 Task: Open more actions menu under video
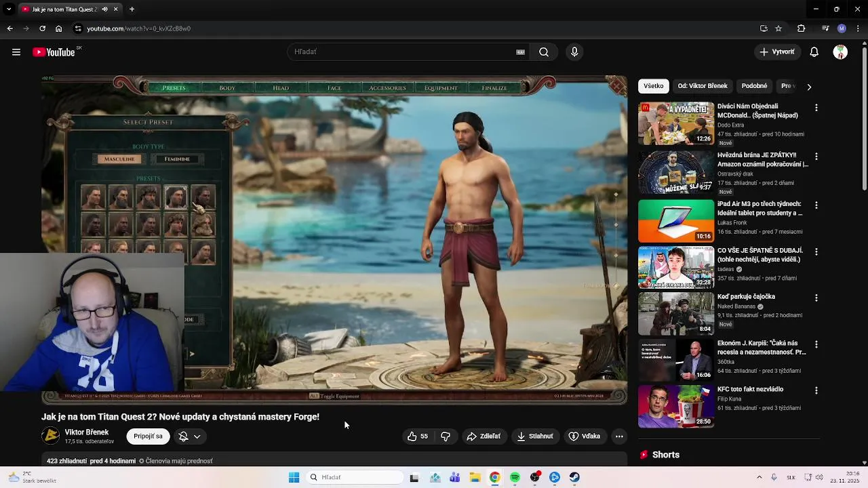(x=619, y=436)
